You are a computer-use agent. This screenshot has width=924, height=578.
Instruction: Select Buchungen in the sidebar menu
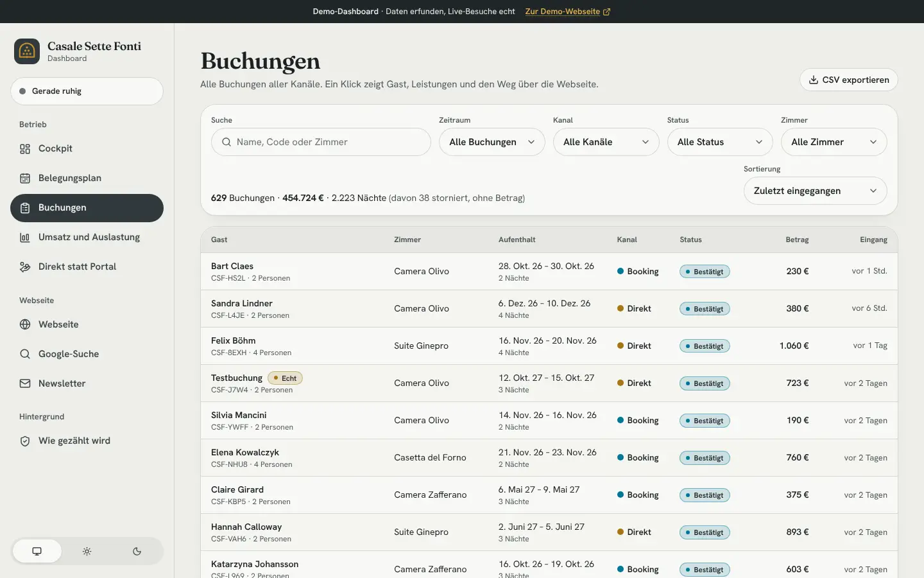point(87,208)
